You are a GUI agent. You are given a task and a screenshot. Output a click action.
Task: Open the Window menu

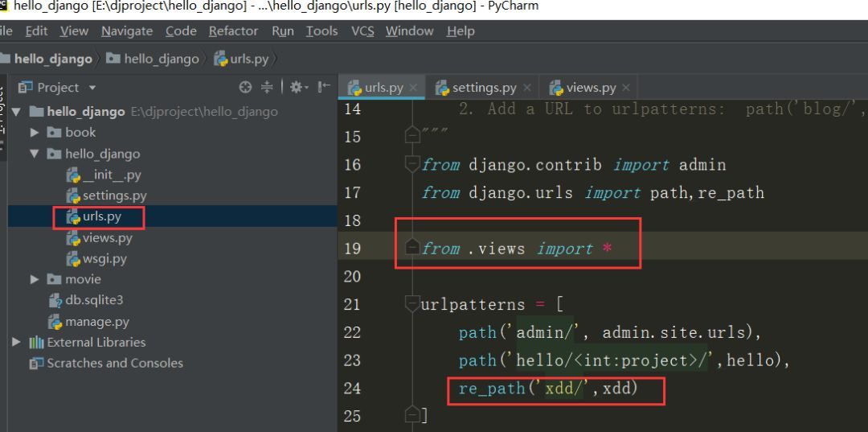click(410, 31)
